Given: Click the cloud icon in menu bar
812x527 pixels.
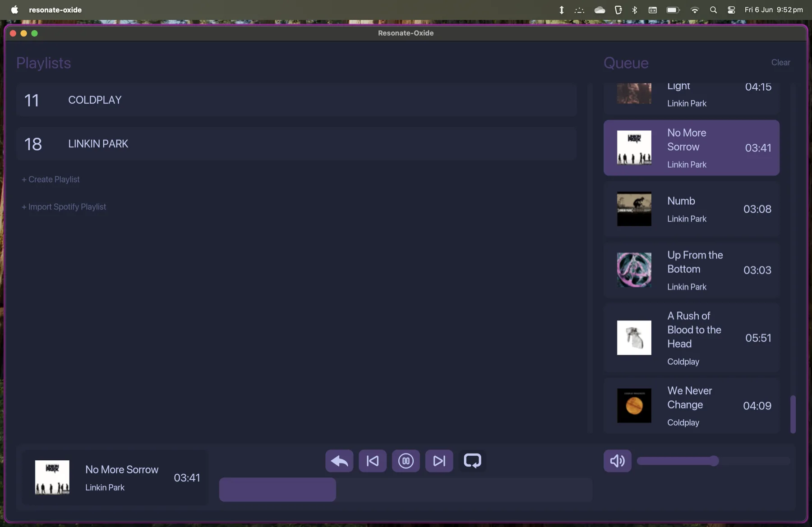Looking at the screenshot, I should coord(600,10).
